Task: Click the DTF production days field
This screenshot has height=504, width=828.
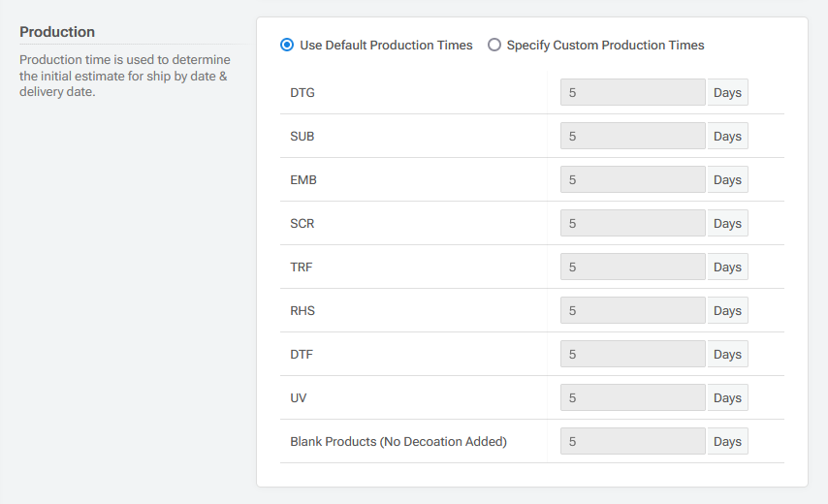Action: click(x=632, y=354)
